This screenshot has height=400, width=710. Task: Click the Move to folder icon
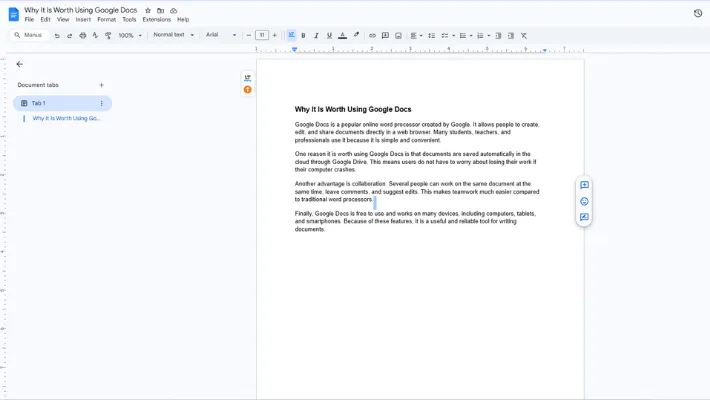160,10
